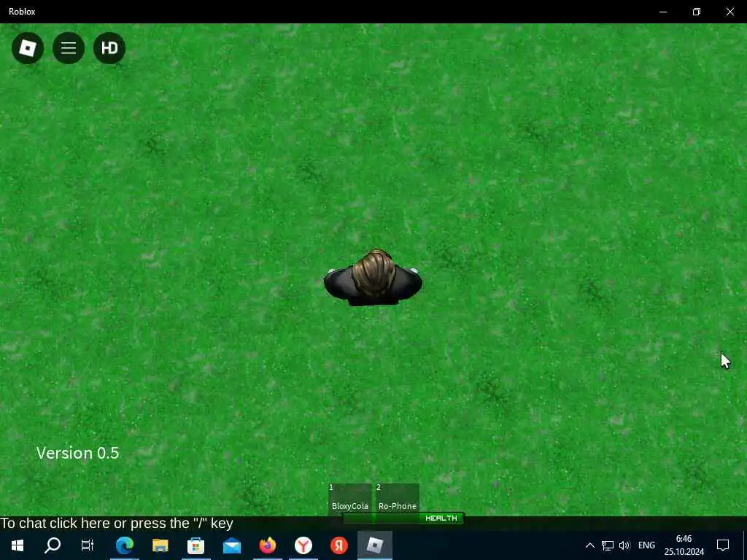Open the notification center icon
Screen dimensions: 747x560
click(723, 545)
